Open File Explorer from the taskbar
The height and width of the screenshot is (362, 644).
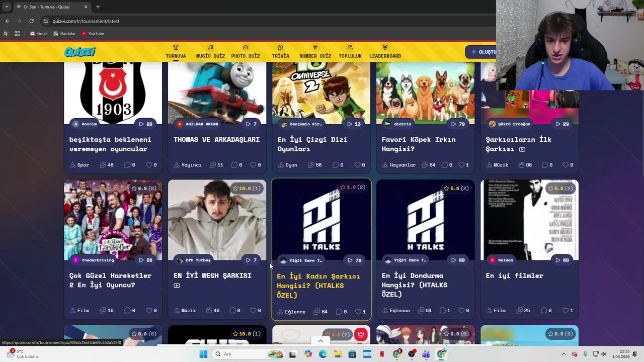[338, 354]
